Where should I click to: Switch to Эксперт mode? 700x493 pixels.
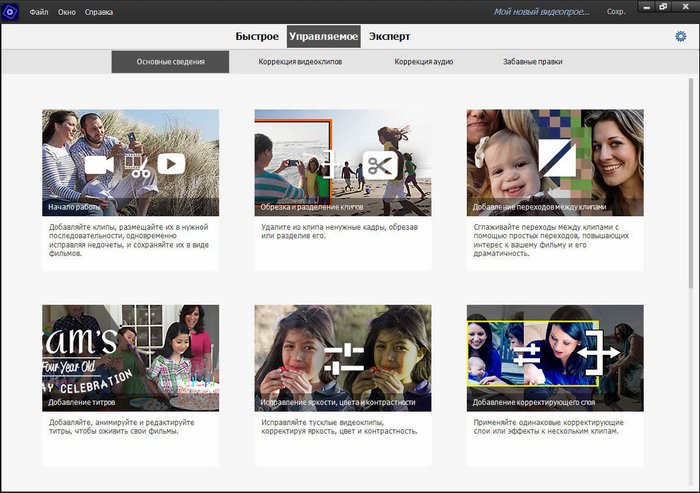pos(389,37)
